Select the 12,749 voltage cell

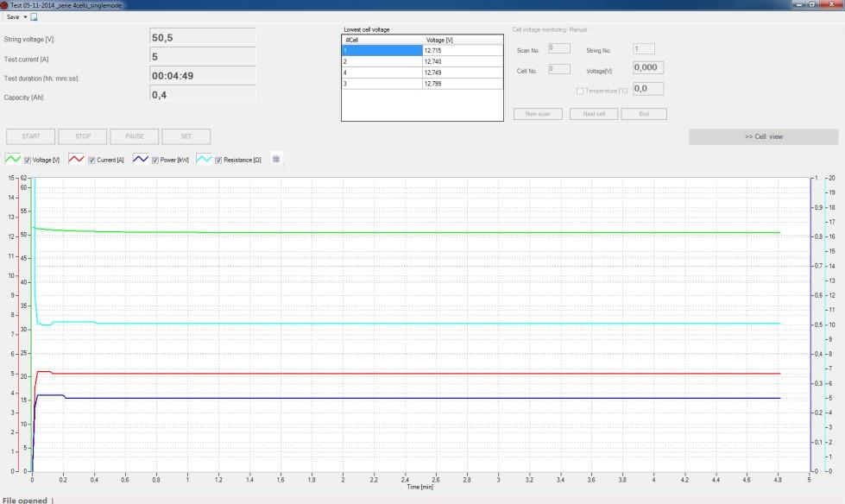click(x=463, y=72)
